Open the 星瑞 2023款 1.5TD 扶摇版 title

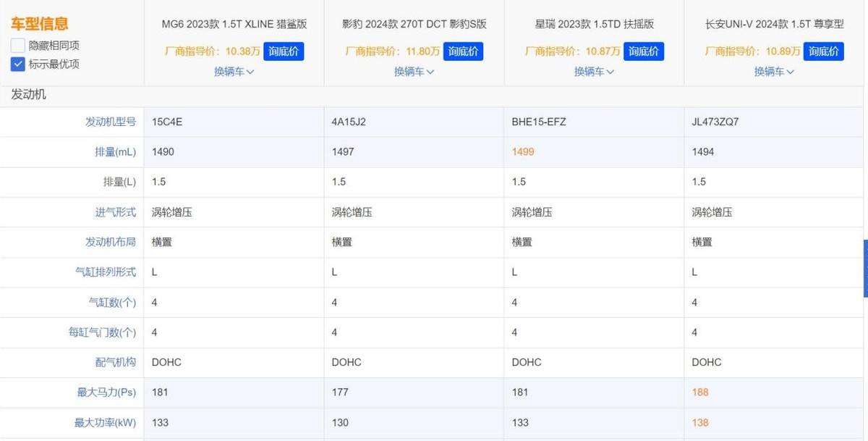tap(594, 24)
